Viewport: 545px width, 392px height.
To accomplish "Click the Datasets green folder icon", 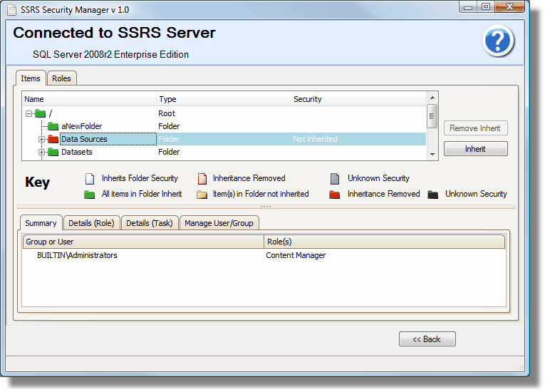I will click(x=53, y=152).
